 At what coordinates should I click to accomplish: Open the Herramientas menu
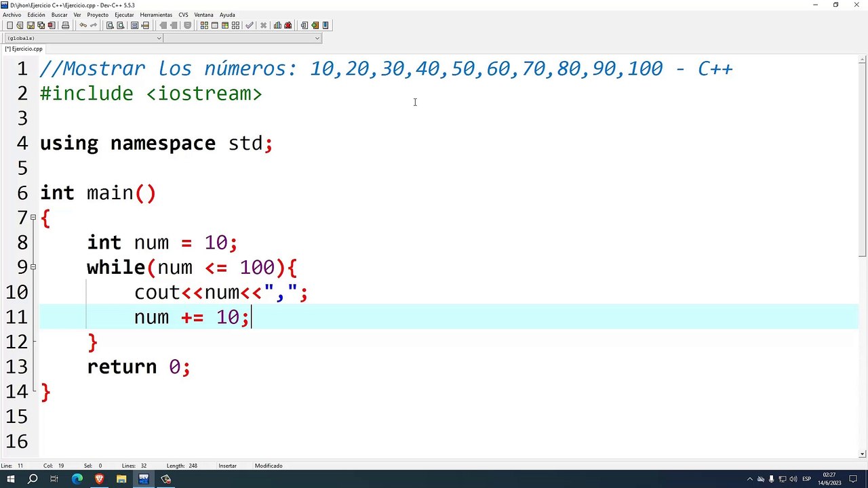click(x=156, y=14)
